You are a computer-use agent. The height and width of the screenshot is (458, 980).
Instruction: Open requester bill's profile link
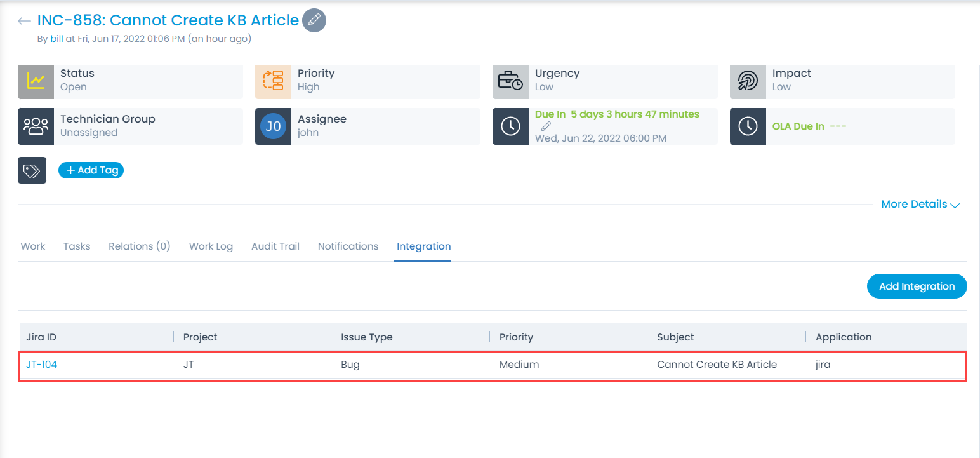click(56, 39)
